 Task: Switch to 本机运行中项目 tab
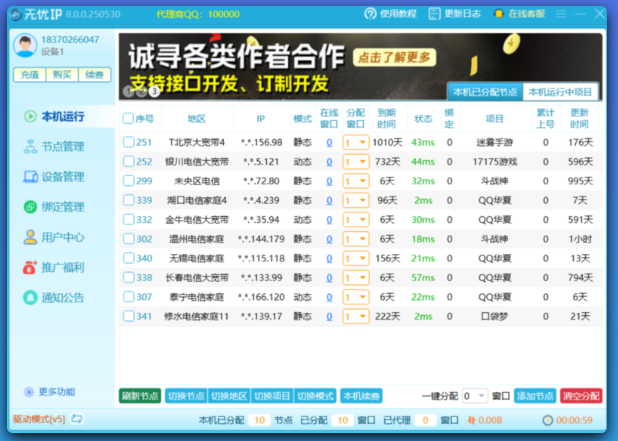pos(560,92)
